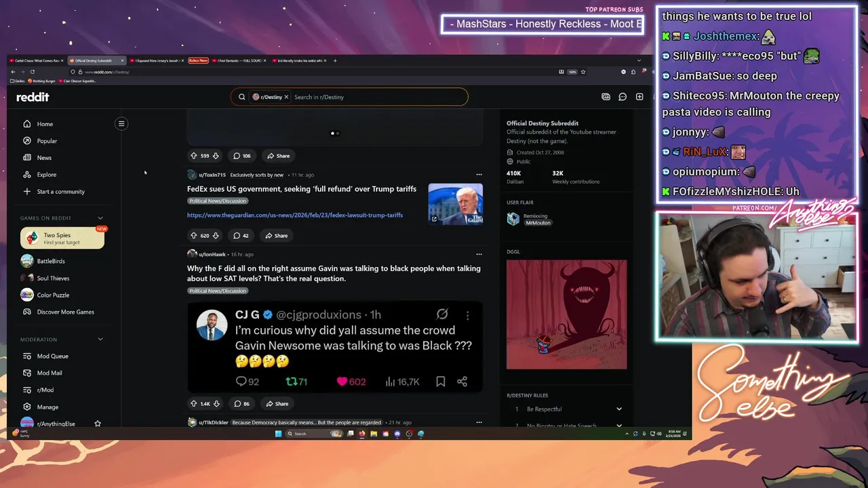
Task: Upvote the FedEx lawsuit post with 620 votes
Action: pos(194,235)
